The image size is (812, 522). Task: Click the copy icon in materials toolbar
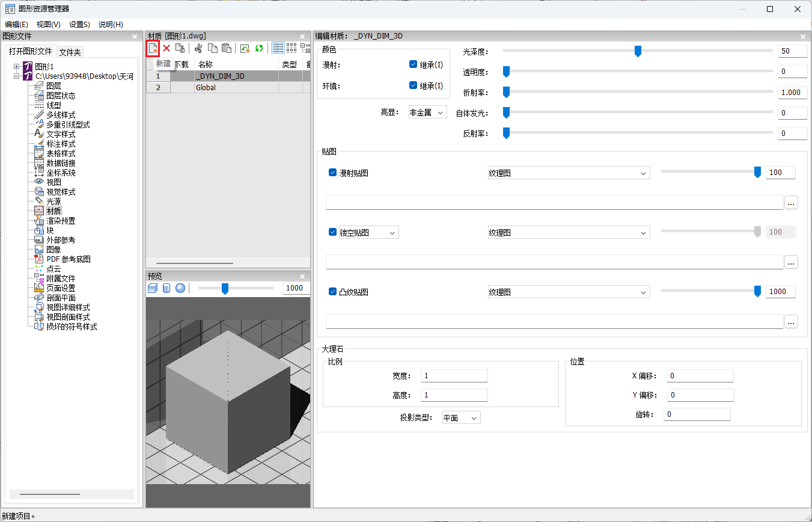212,48
